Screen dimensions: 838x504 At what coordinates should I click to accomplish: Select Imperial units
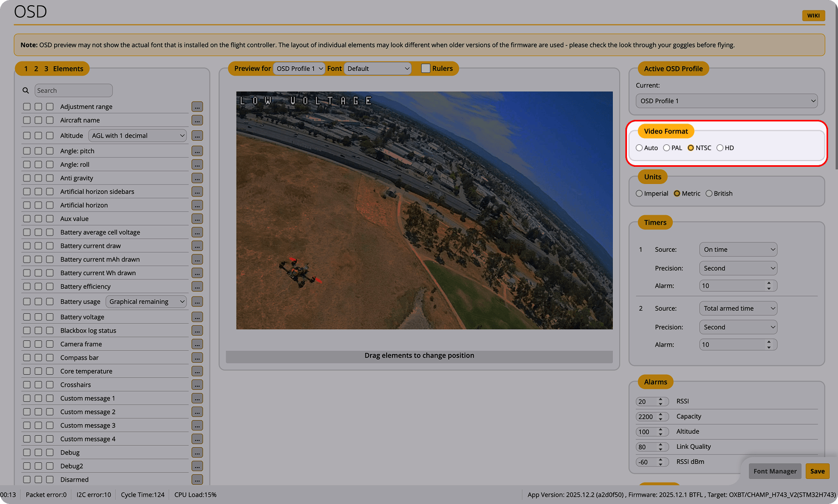pyautogui.click(x=639, y=193)
